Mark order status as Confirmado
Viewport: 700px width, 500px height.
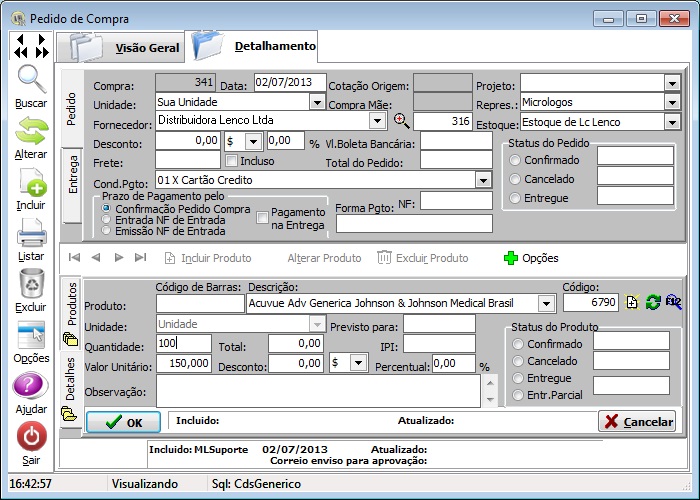[x=516, y=159]
